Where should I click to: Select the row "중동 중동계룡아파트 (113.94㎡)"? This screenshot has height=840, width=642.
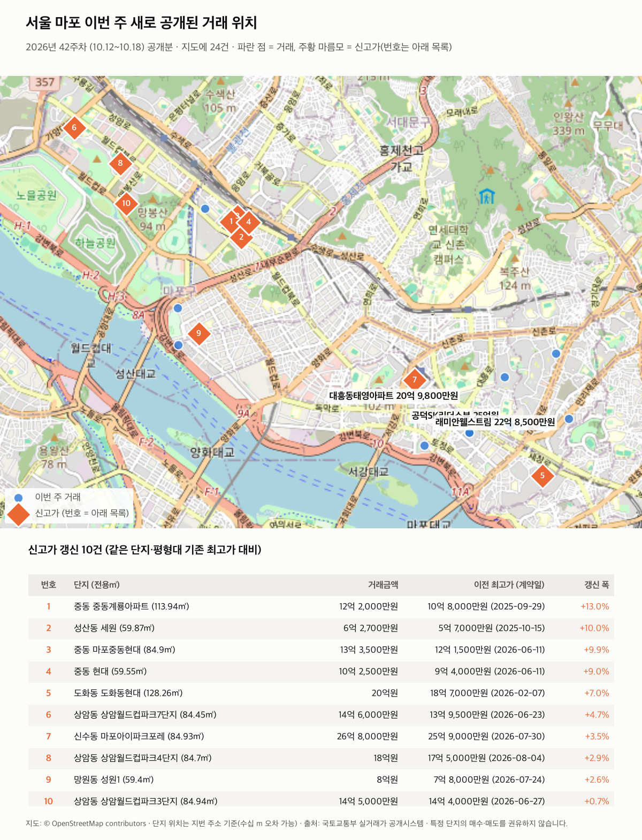321,607
